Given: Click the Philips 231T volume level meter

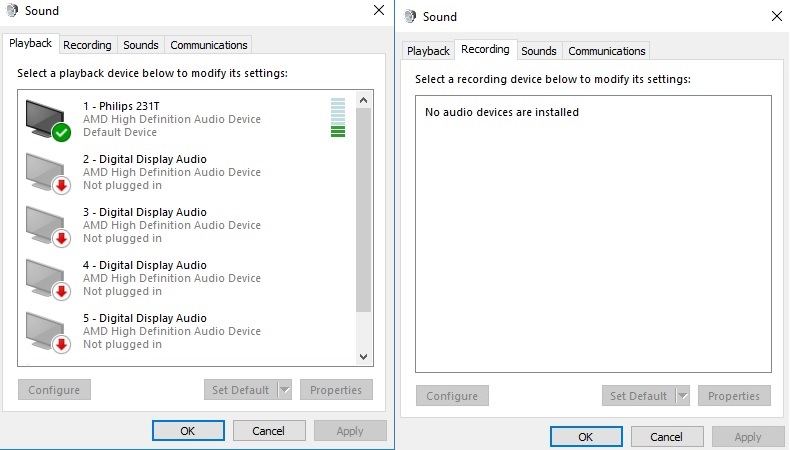Looking at the screenshot, I should point(338,117).
